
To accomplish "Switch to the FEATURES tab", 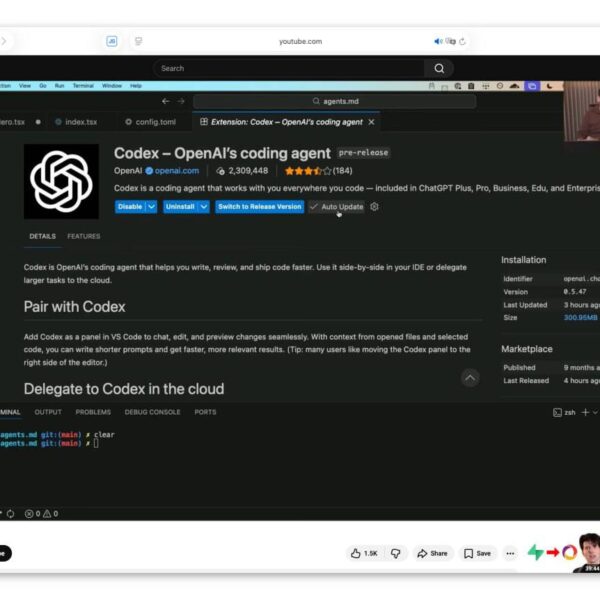I will pos(84,236).
